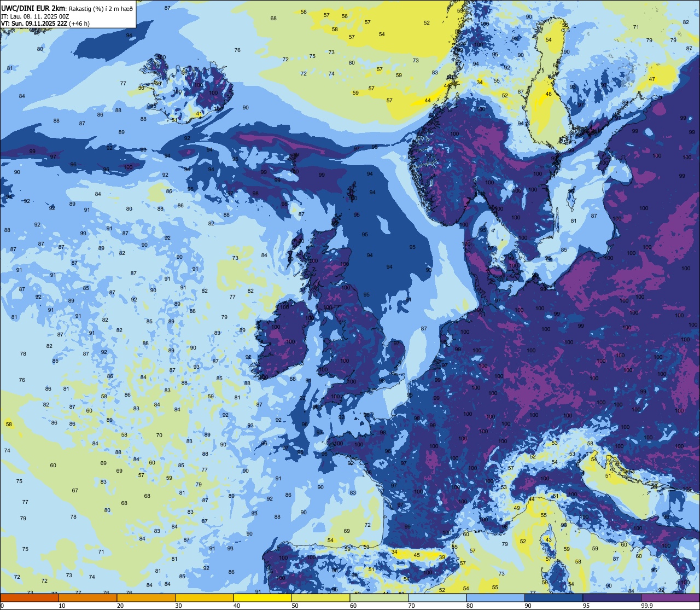
Task: Click the humidity value '41' over Iceland
Action: coord(199,114)
